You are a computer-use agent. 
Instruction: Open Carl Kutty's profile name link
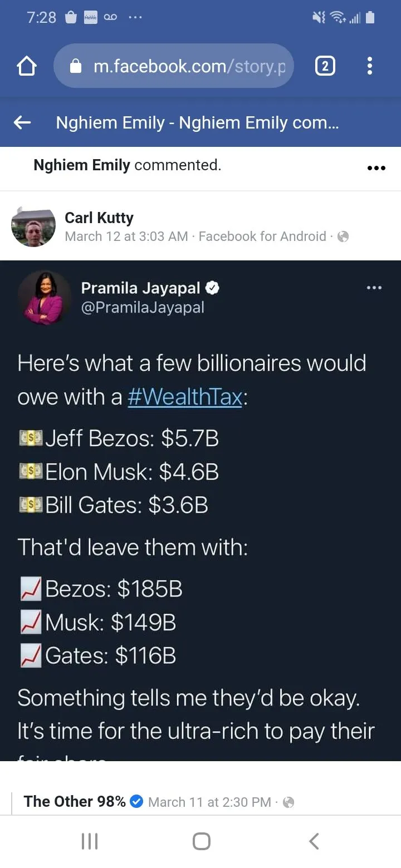99,218
